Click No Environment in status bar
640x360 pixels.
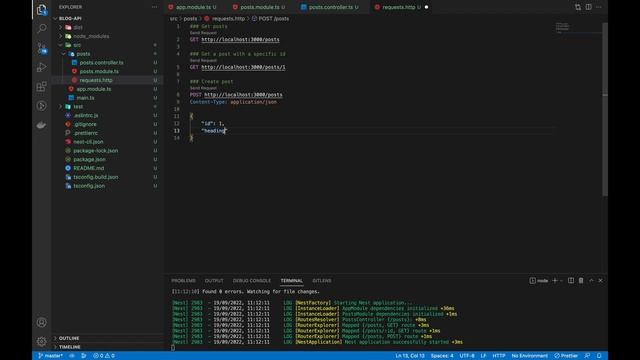pos(529,356)
